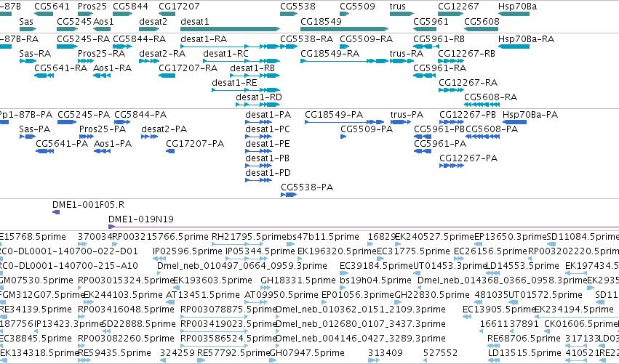
Task: Click the DME1-001F05.R BAC label
Action: [89, 205]
